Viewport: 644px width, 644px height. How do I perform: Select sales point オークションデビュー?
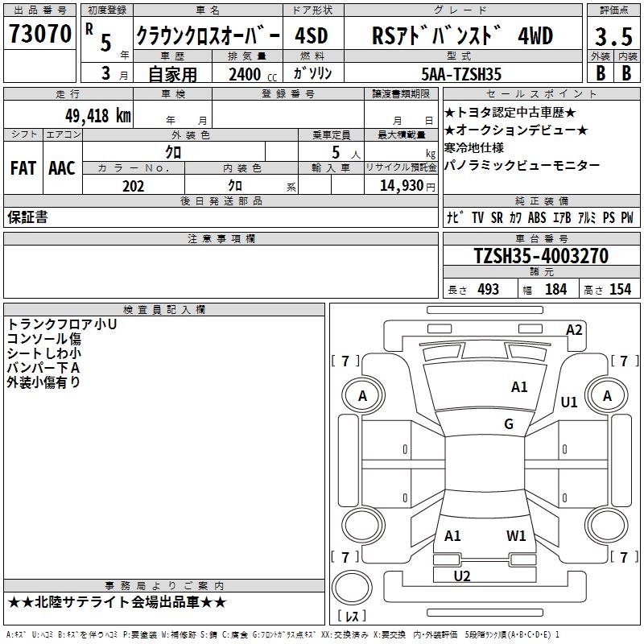(x=516, y=130)
